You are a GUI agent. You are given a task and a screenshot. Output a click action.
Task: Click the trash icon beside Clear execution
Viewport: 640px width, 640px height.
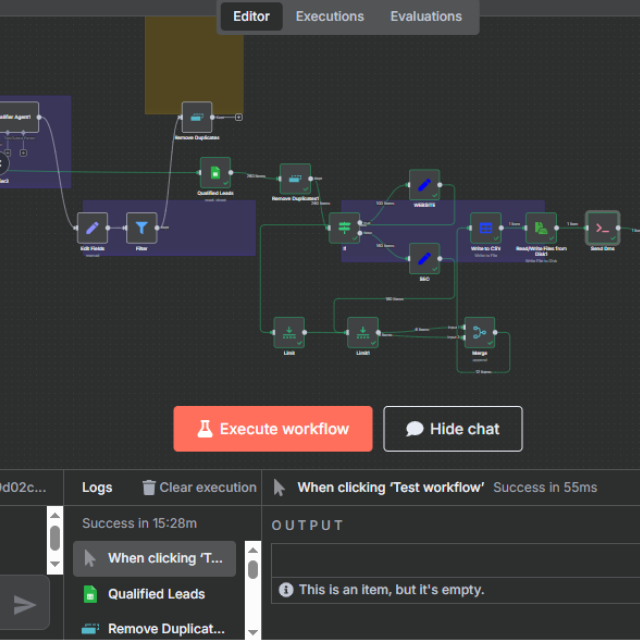point(149,487)
